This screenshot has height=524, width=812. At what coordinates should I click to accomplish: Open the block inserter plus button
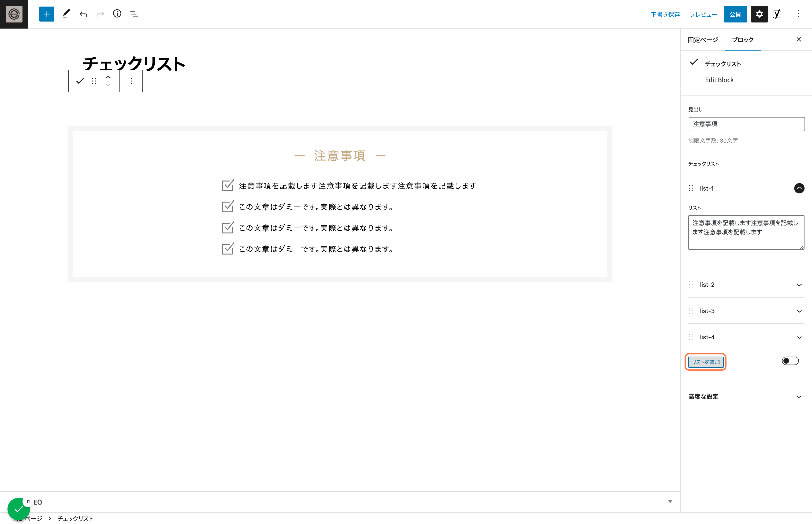pos(47,14)
